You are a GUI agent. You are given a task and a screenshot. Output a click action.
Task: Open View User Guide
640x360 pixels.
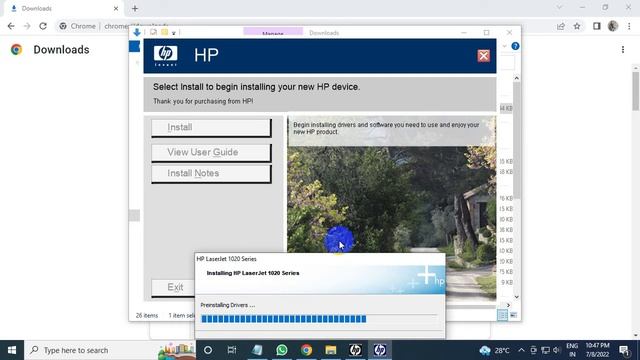tap(211, 152)
